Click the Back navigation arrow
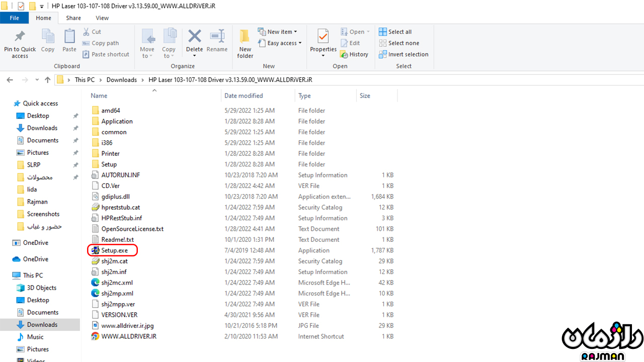The width and height of the screenshot is (644, 362). click(10, 80)
